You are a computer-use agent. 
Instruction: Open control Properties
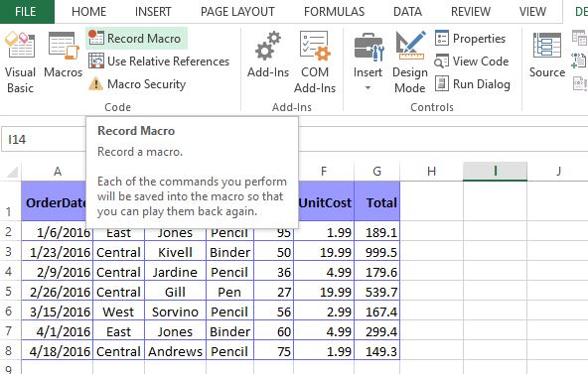470,38
